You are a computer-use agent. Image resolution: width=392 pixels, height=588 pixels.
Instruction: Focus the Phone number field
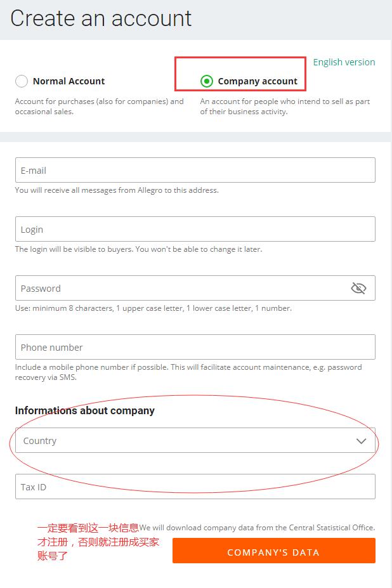[195, 348]
